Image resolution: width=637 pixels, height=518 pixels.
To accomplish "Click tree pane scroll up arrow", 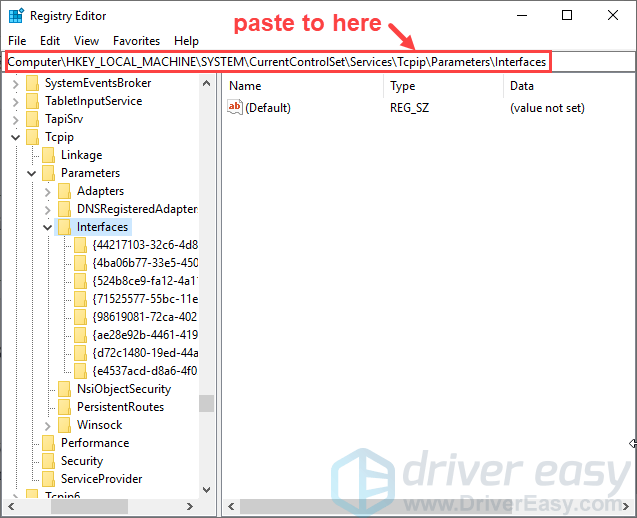I will (206, 83).
